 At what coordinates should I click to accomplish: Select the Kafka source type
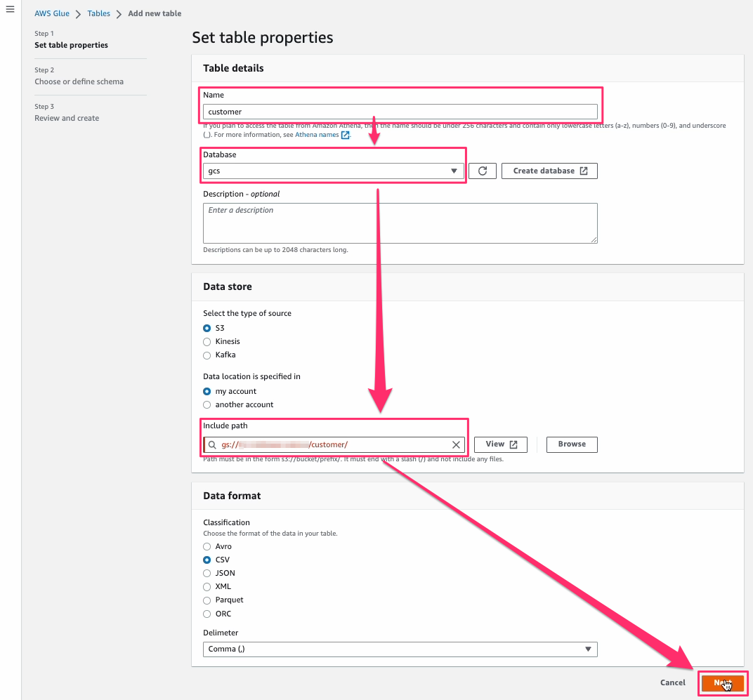pyautogui.click(x=207, y=355)
